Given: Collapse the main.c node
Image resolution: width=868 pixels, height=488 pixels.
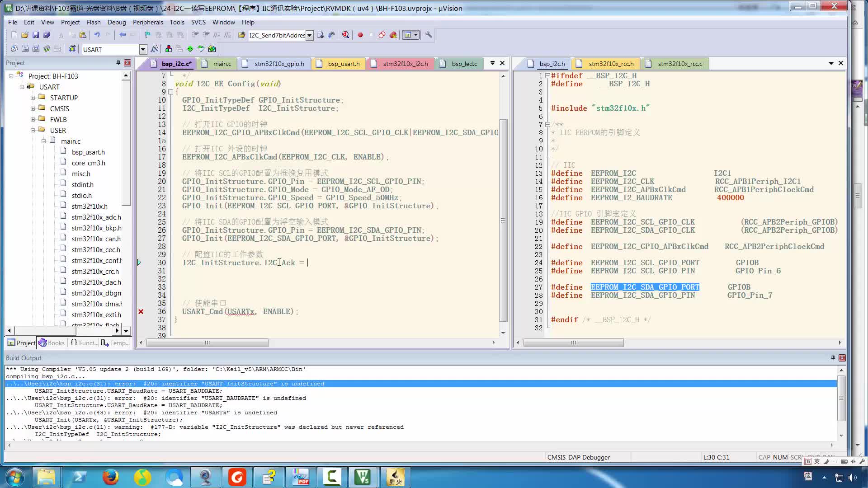Looking at the screenshot, I should pos(43,141).
